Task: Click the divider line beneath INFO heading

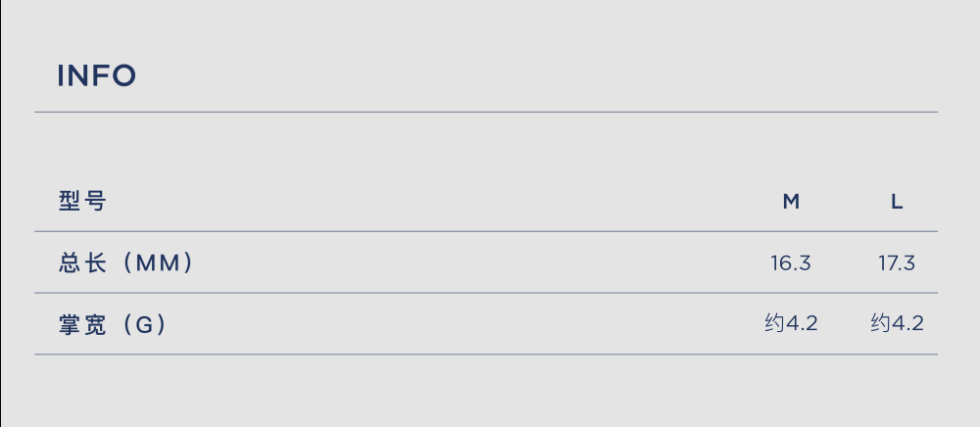Action: point(486,113)
